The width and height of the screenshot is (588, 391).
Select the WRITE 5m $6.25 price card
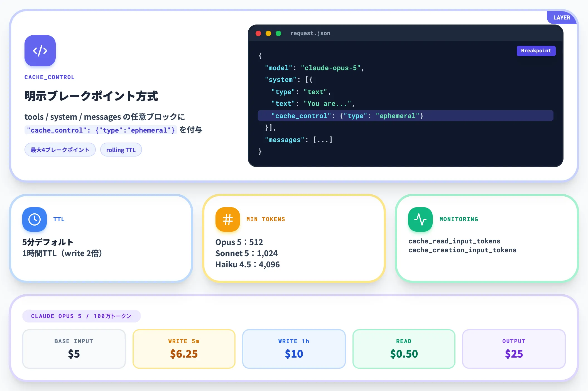184,349
